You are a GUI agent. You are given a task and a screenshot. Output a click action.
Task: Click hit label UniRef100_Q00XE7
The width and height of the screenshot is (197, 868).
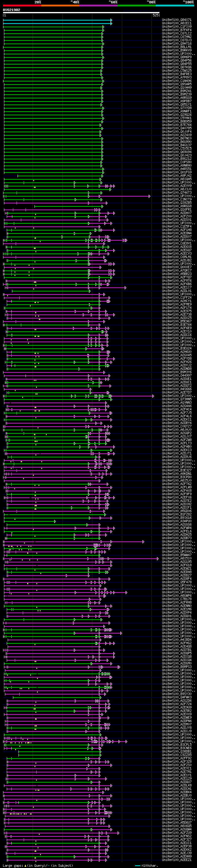(x=177, y=267)
